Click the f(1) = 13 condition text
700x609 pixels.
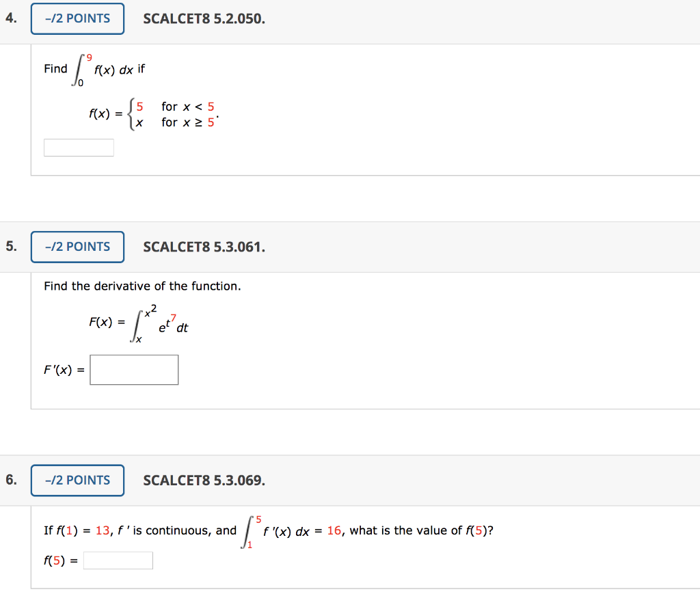coord(75,530)
